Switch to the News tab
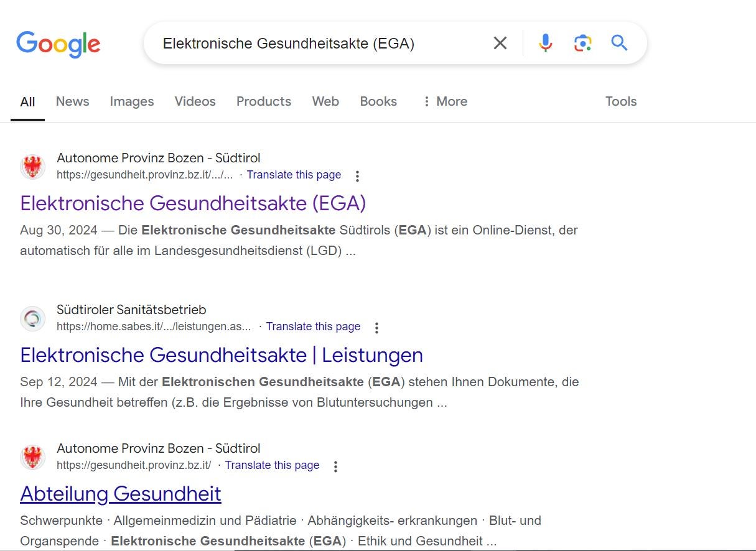Viewport: 756px width, 551px height. click(72, 101)
